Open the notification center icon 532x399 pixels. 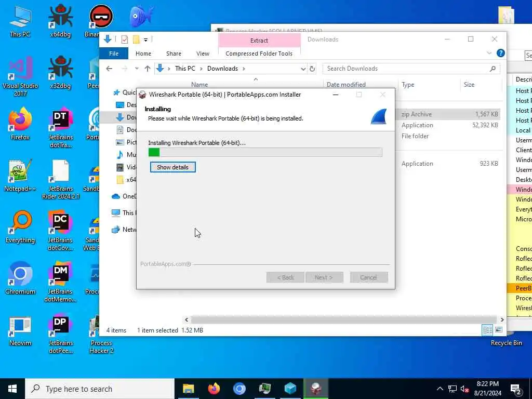[516, 389]
